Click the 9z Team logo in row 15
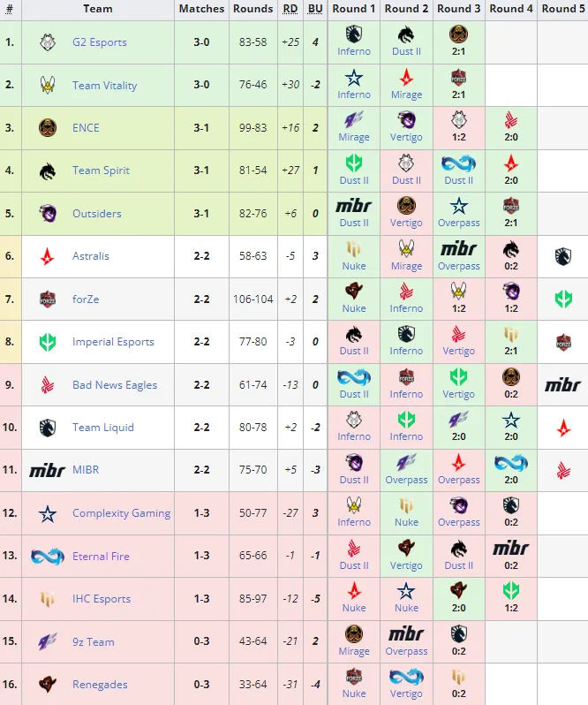 (x=48, y=641)
